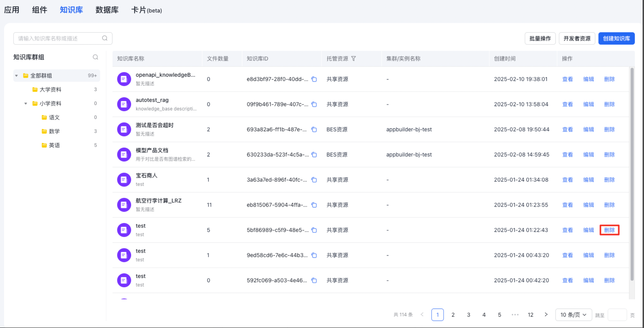This screenshot has width=644, height=328.
Task: Open 开发者资源 button
Action: tap(577, 39)
